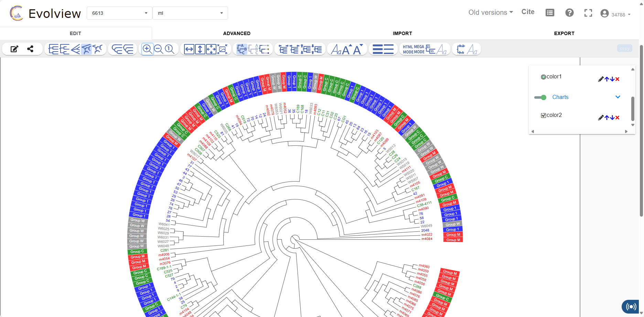Click the aligned leaf labels icon
Image resolution: width=644 pixels, height=317 pixels.
[253, 49]
